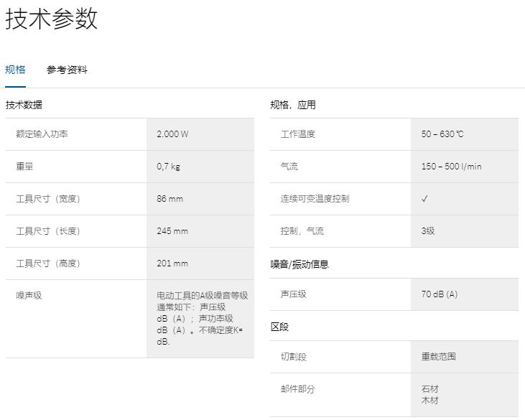The width and height of the screenshot is (525, 420).
Task: Select the 额定输入功率 row label
Action: tap(42, 134)
